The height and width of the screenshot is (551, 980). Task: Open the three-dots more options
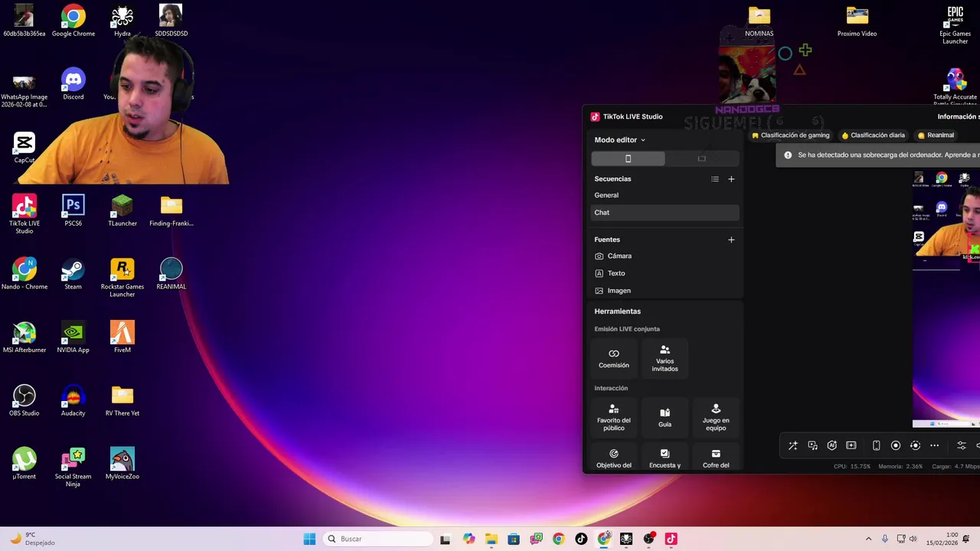935,445
